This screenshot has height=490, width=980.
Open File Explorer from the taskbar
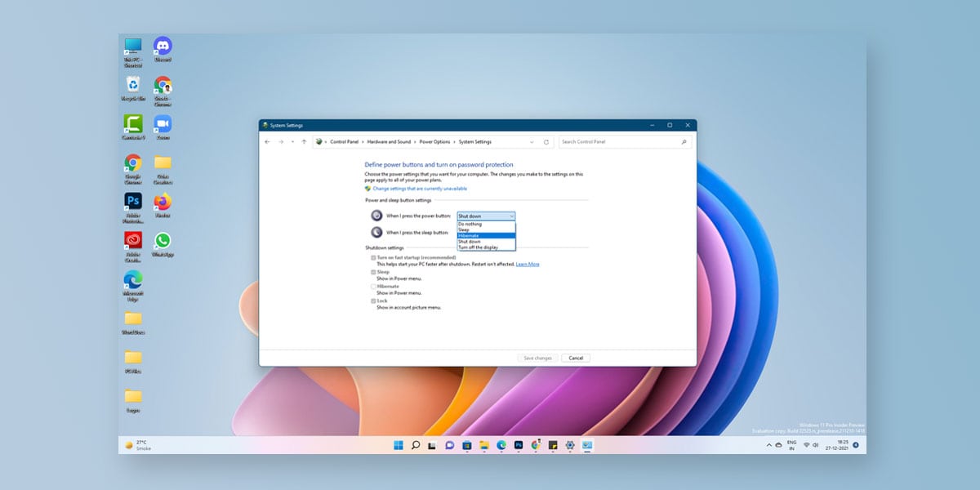point(483,447)
